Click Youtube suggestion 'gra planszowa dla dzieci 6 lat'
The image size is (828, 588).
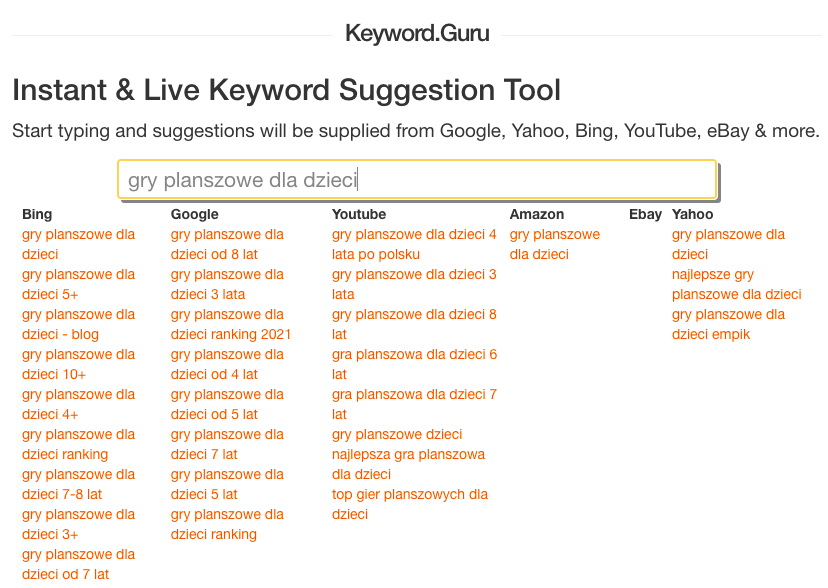414,364
